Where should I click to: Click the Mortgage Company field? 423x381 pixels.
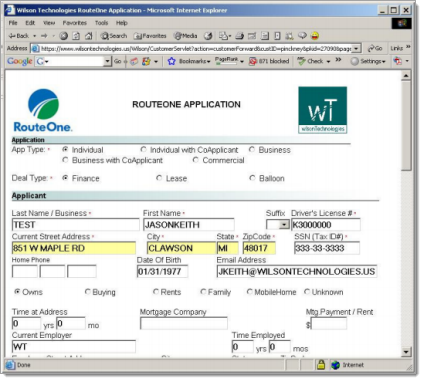pos(184,323)
